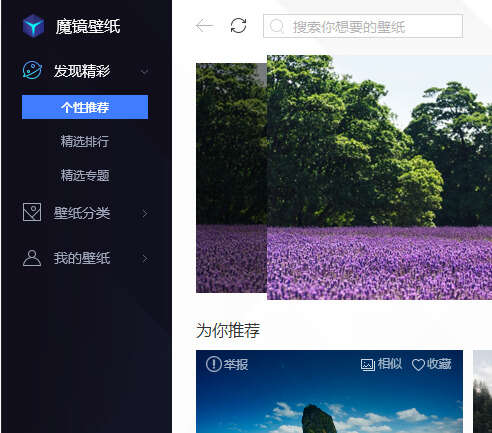
Task: Expand the 我的壁纸 chevron
Action: point(145,258)
